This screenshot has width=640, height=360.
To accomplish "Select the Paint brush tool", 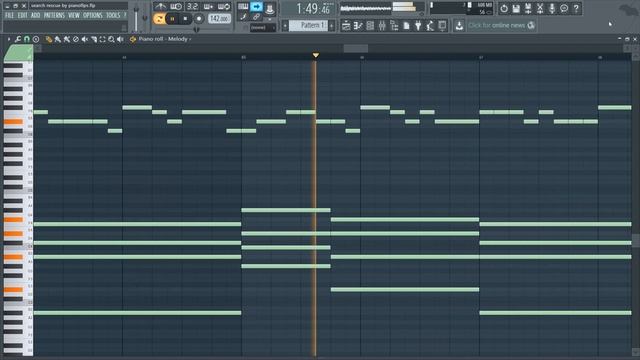I will (x=58, y=39).
